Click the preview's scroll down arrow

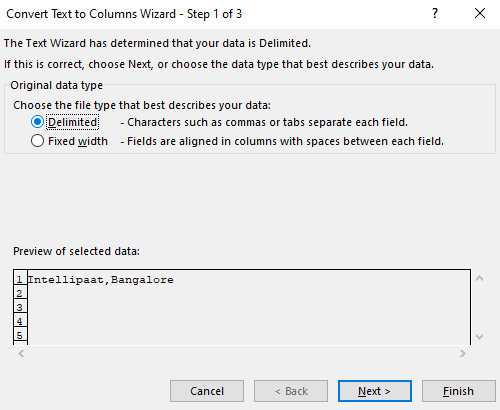pos(479,337)
